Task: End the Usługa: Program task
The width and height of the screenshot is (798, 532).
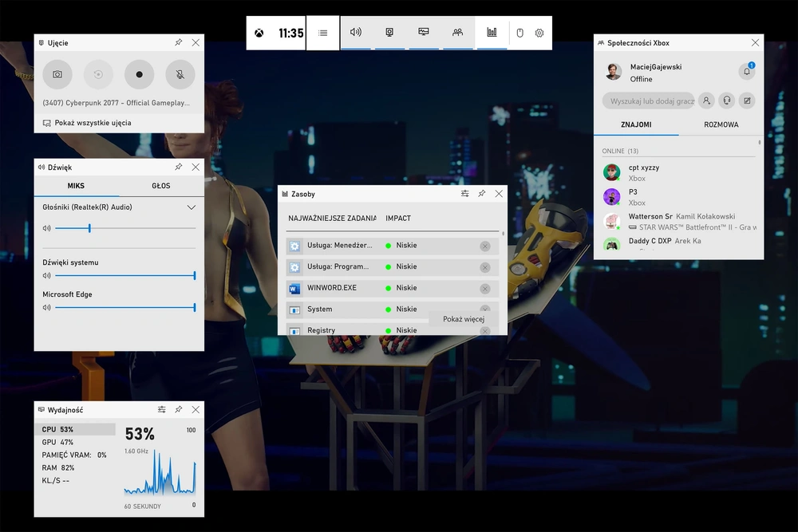Action: (485, 267)
